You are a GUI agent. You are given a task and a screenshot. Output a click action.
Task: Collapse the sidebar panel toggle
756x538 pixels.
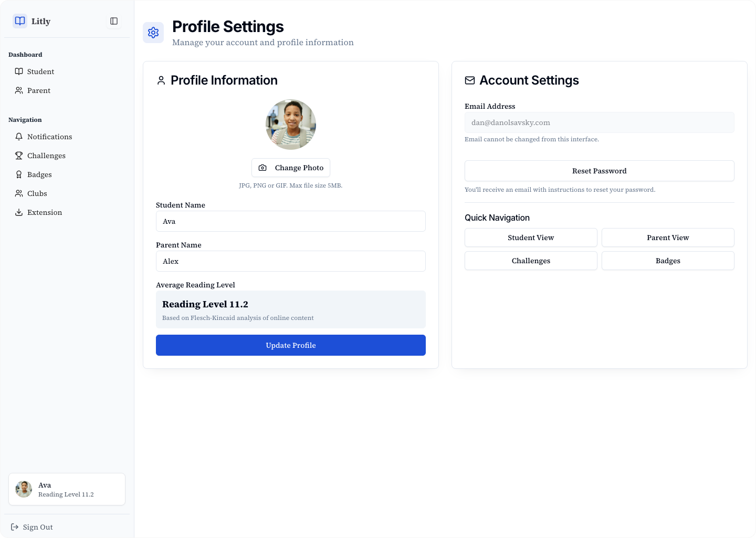114,21
